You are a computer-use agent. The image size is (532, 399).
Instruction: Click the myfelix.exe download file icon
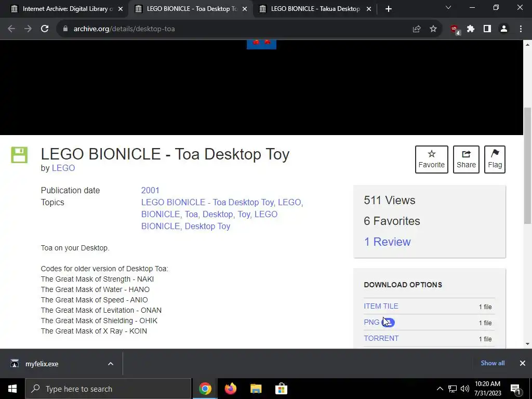[14, 364]
